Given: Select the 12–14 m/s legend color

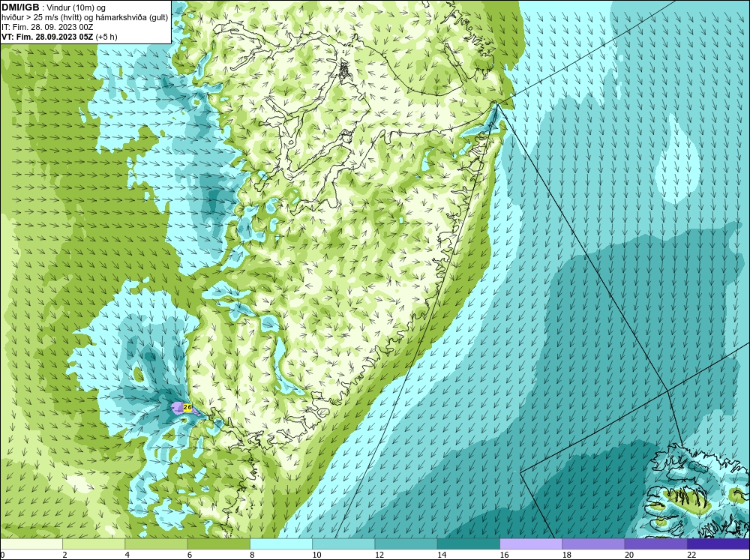Looking at the screenshot, I should point(406,544).
